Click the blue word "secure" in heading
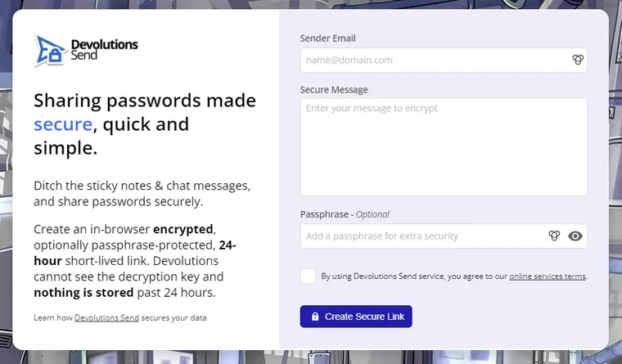This screenshot has width=622, height=364. coord(63,124)
